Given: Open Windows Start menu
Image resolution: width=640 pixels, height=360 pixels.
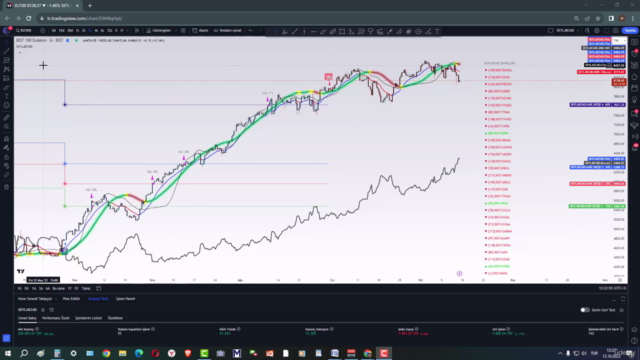Looking at the screenshot, I should (x=8, y=353).
